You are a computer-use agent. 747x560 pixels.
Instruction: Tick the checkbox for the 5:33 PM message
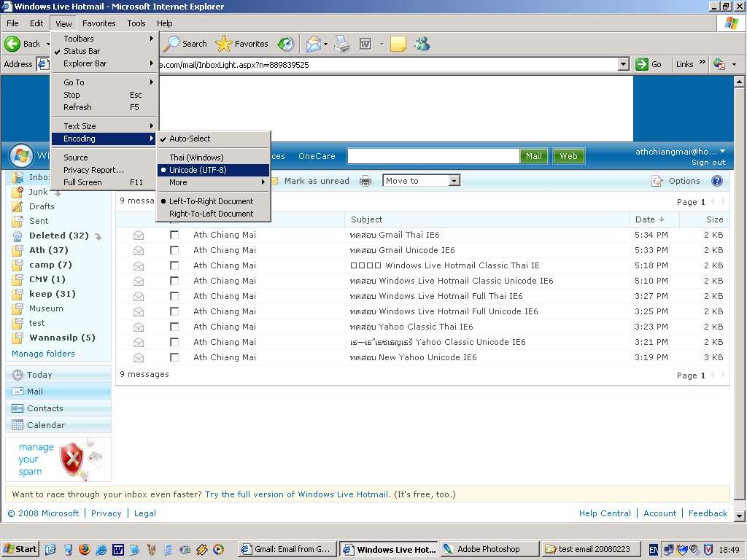point(174,250)
